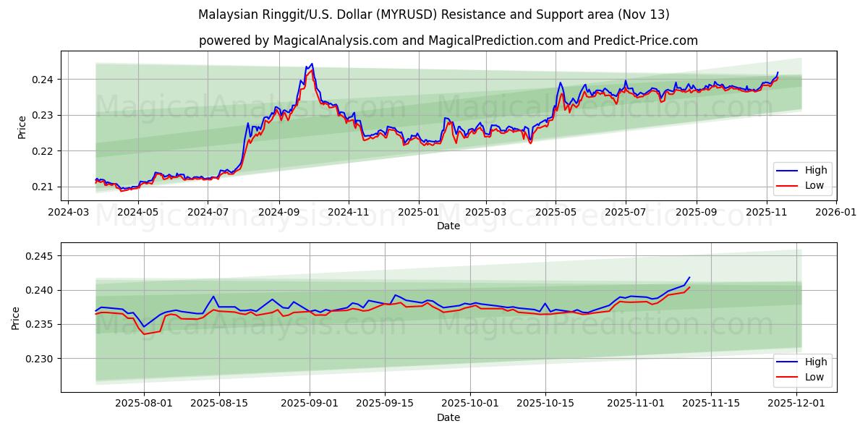Viewport: 868px width, 434px height.
Task: Click the 0.245 price tick on the bottom chart
Action: [x=38, y=255]
